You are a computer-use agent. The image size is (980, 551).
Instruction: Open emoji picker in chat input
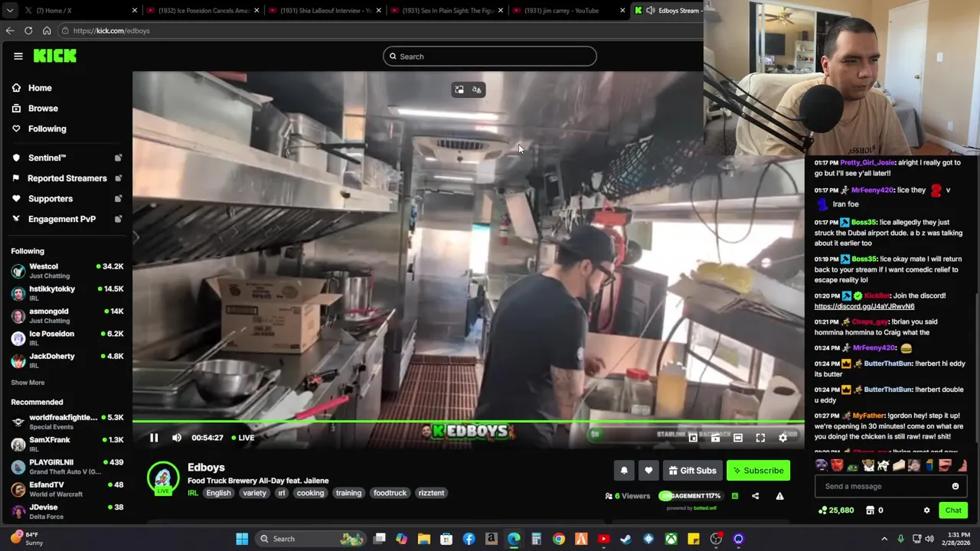955,486
